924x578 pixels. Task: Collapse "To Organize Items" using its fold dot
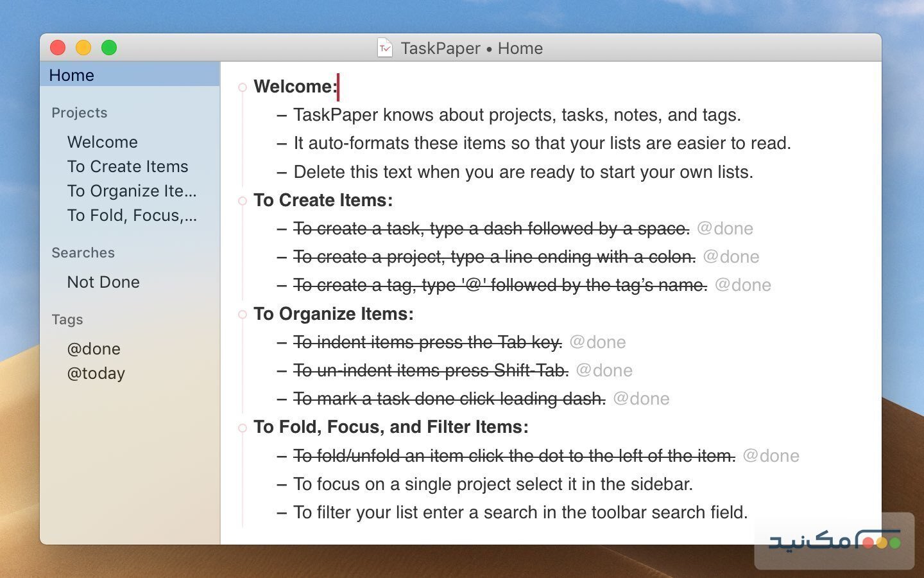(x=242, y=314)
